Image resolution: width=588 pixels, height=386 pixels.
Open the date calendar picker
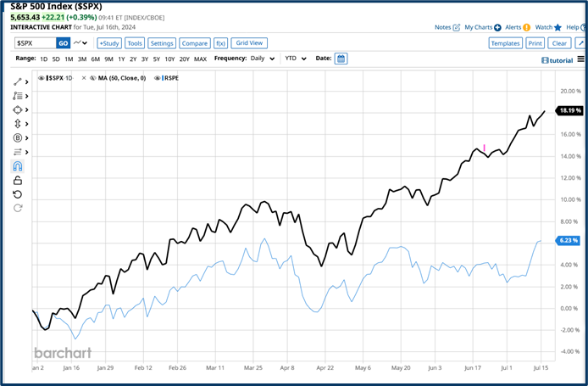[x=341, y=59]
